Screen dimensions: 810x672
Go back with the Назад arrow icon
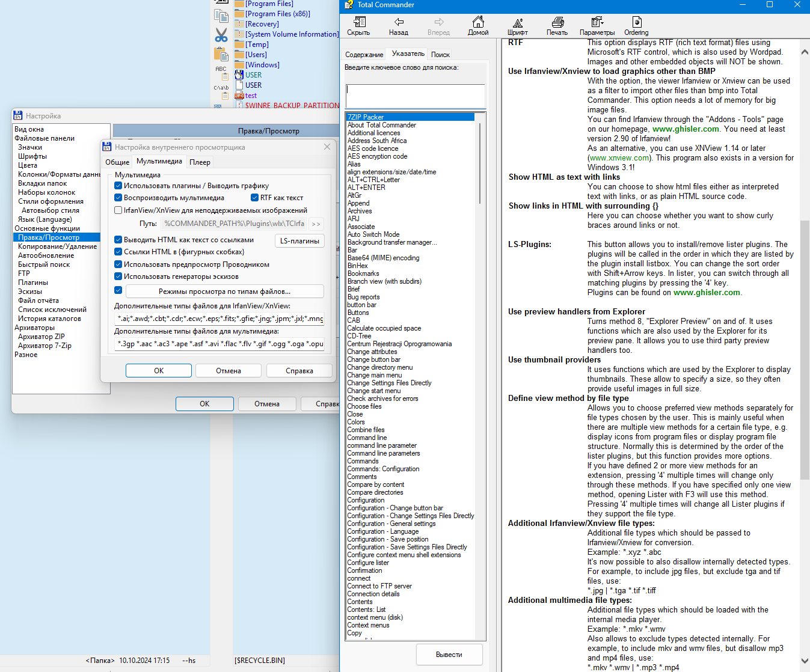pyautogui.click(x=399, y=22)
